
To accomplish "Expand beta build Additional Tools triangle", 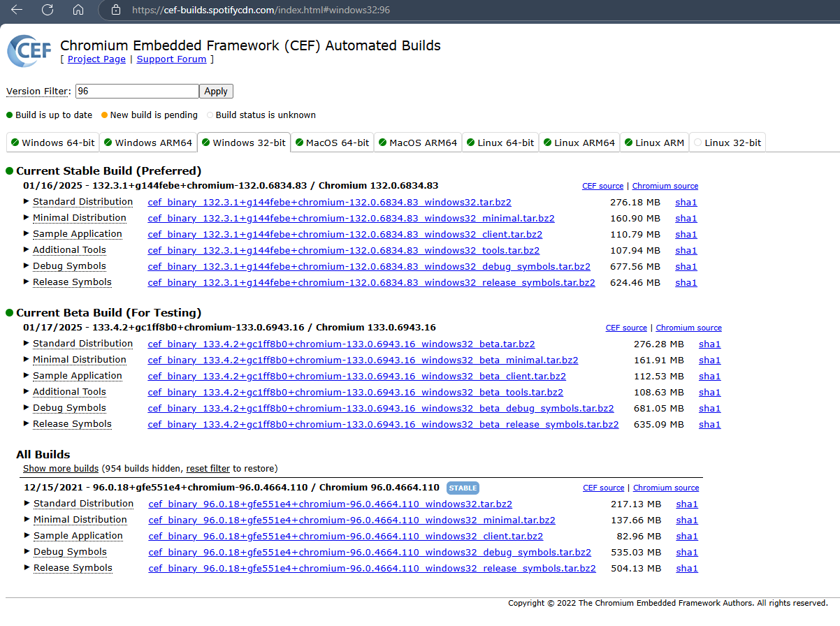I will (x=27, y=391).
